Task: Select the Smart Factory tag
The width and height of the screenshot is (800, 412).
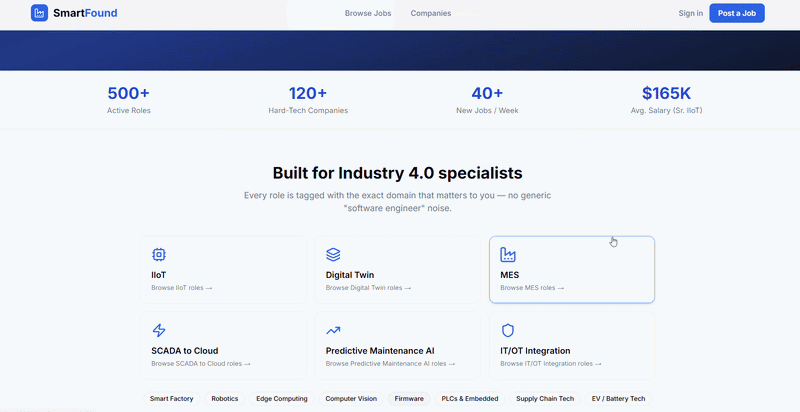Action: pyautogui.click(x=171, y=399)
